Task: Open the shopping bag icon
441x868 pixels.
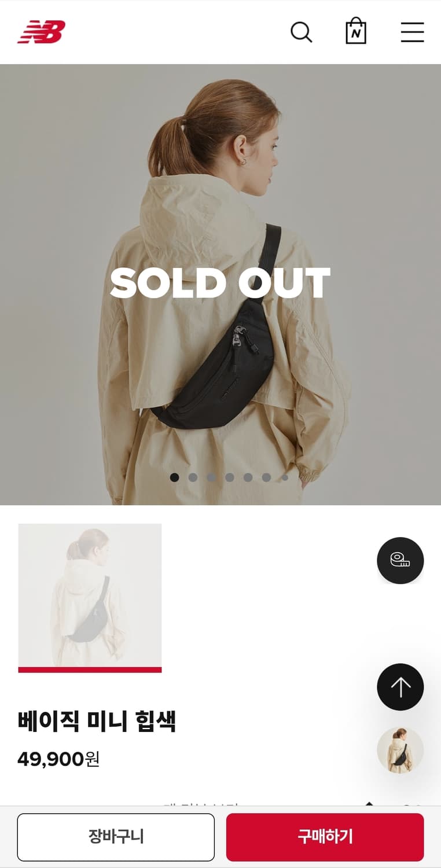Action: point(356,31)
